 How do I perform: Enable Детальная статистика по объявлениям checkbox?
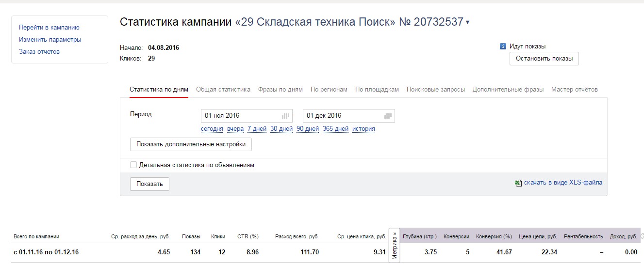click(133, 165)
